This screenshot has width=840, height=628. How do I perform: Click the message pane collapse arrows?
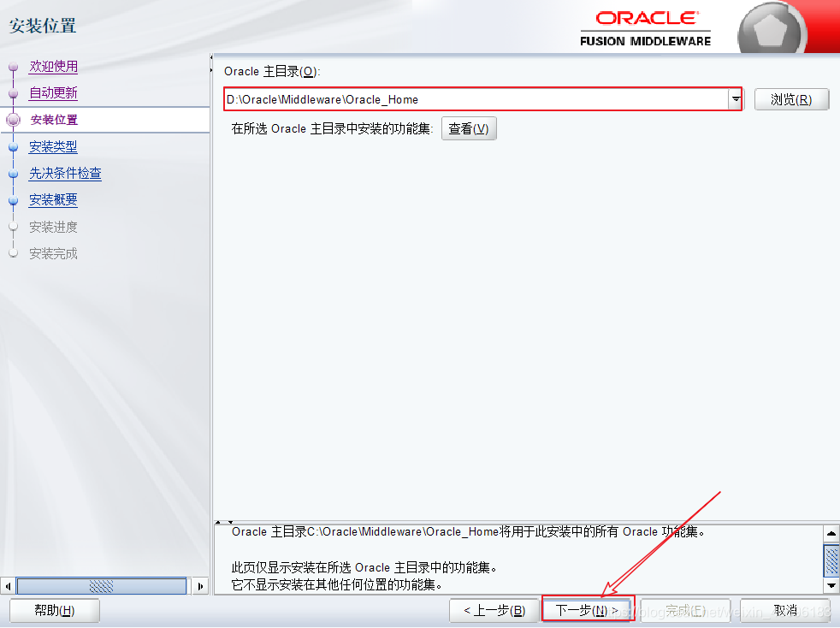tap(223, 522)
